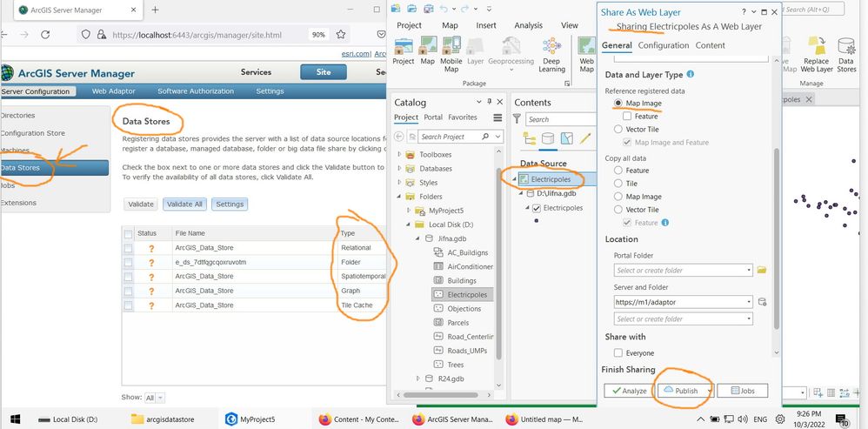Screen dimensions: 868x429
Task: Click the Mobile Map package icon
Action: click(451, 45)
